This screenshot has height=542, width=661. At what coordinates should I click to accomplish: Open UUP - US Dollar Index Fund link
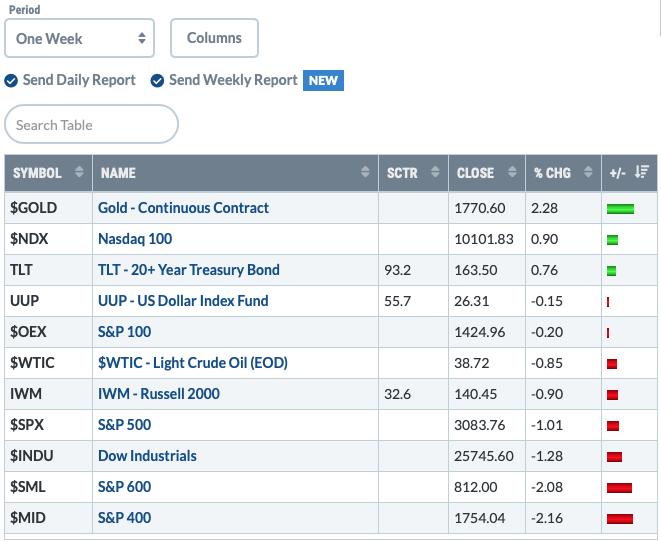coord(183,301)
